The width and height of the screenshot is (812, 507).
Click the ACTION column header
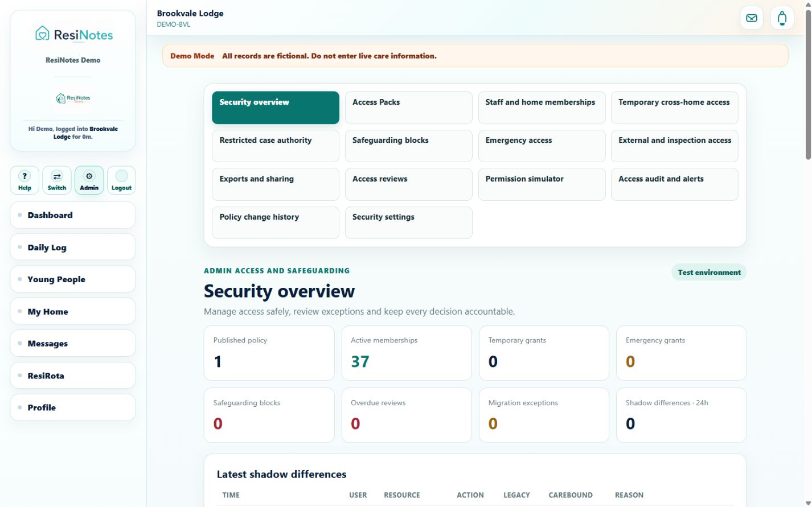(x=470, y=495)
